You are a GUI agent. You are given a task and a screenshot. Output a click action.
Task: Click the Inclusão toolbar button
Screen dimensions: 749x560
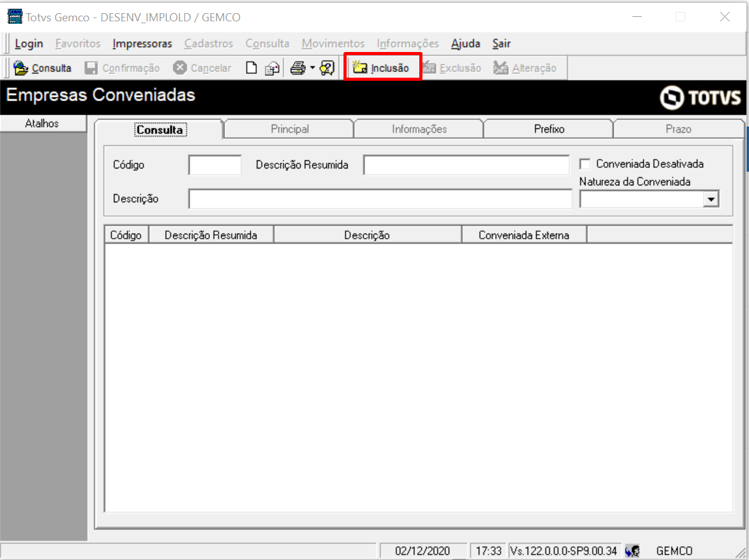pyautogui.click(x=381, y=68)
